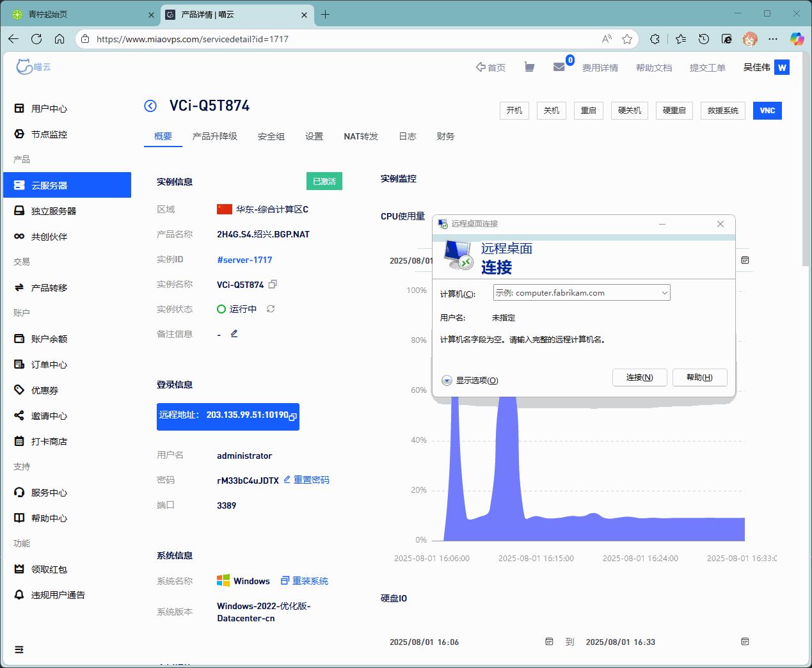
Task: Open the messages envelope icon
Action: pos(559,67)
